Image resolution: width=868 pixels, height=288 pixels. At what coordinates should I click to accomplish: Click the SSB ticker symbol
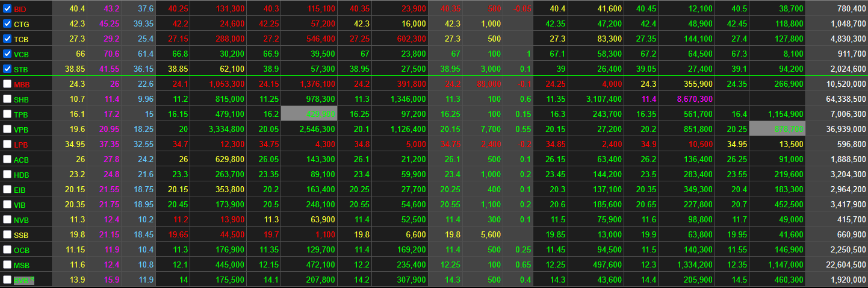tap(21, 236)
